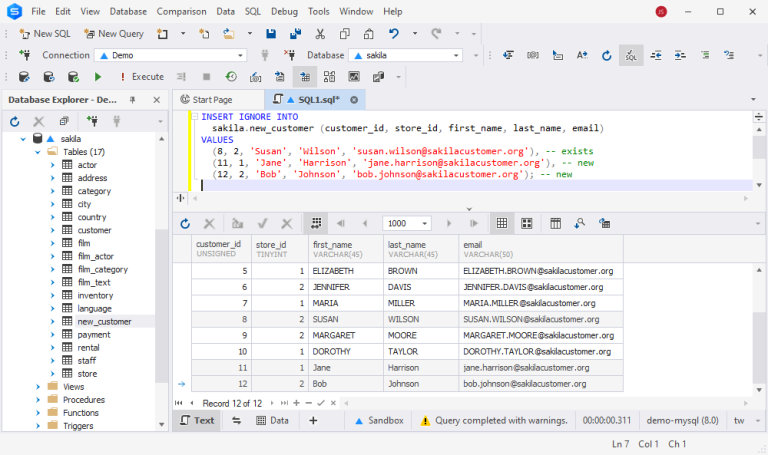Viewport: 768px width, 455px height.
Task: Go to last page in data grid
Action: [x=473, y=224]
